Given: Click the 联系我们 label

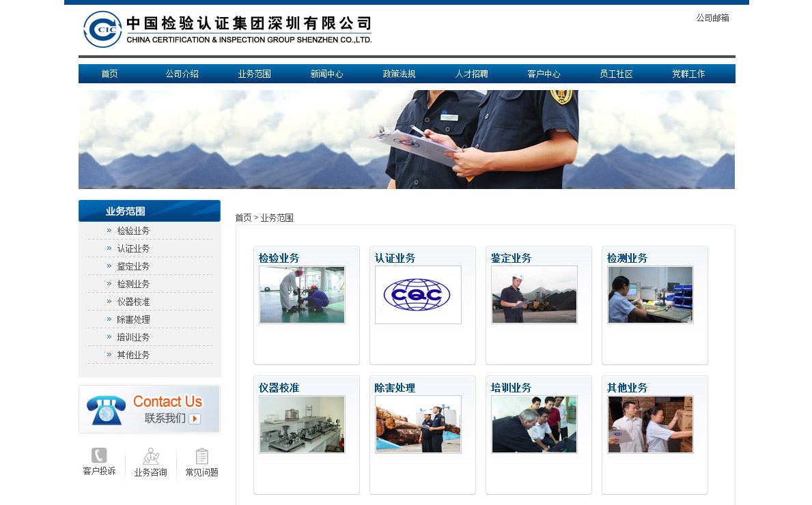Looking at the screenshot, I should click(165, 418).
